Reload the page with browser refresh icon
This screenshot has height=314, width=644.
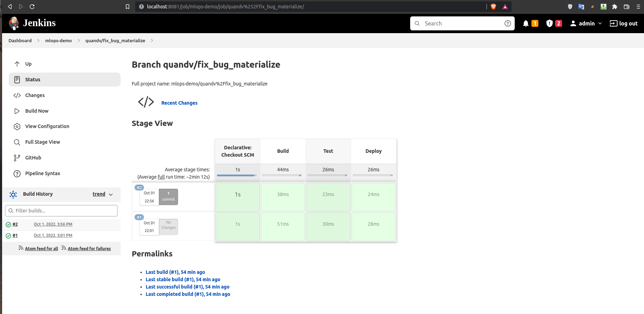point(32,6)
